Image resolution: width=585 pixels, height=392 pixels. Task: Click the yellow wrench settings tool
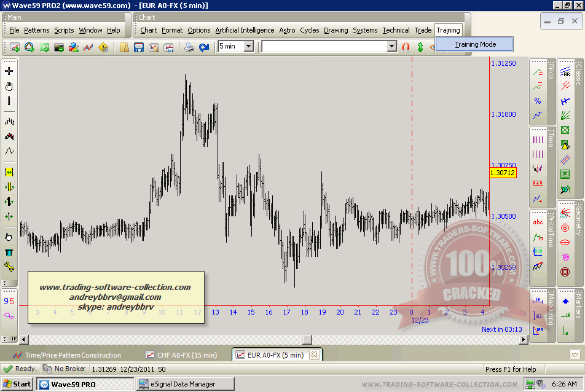coord(9,266)
